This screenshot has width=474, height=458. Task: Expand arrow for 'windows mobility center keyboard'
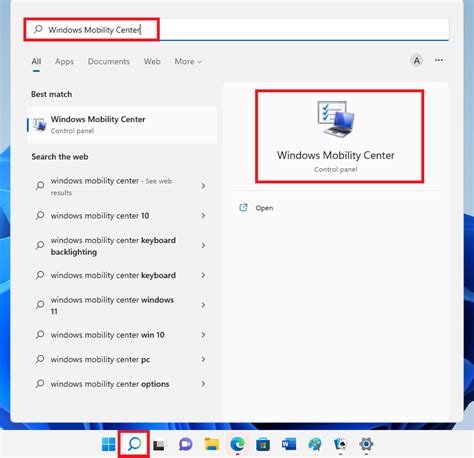203,275
